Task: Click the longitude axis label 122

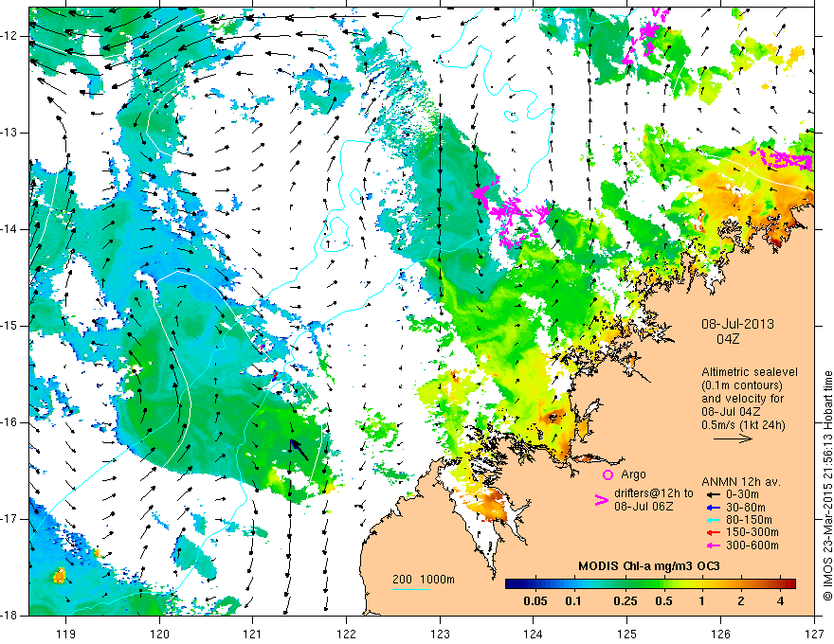Action: pos(346,635)
